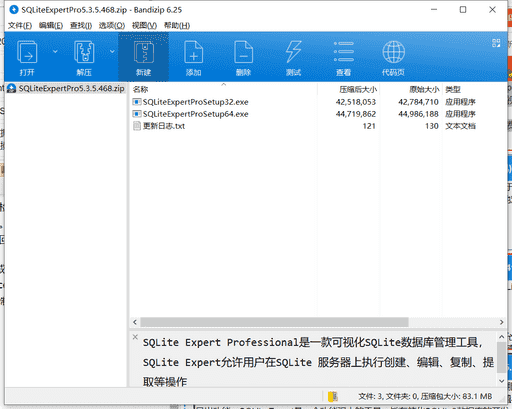512x409 pixels.
Task: Click horizontal scrollbar right arrow
Action: (501, 322)
